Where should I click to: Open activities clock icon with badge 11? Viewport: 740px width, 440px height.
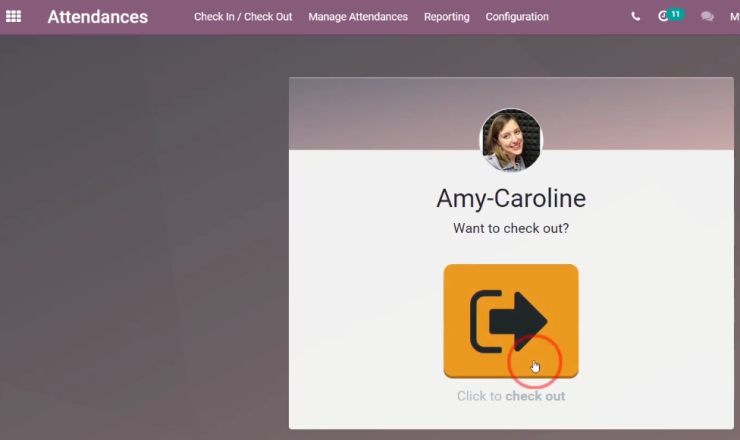[x=671, y=16]
